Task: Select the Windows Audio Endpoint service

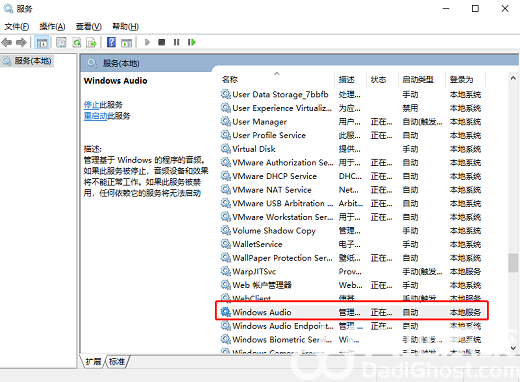Action: tap(351, 326)
